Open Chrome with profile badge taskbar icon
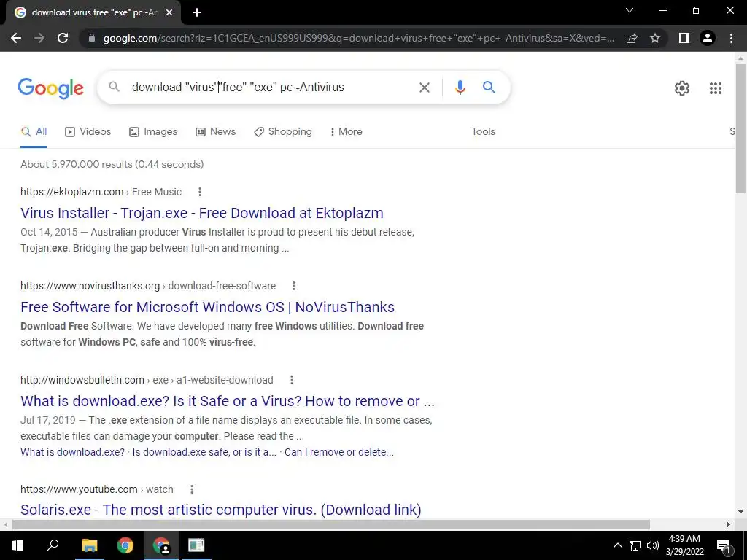The height and width of the screenshot is (560, 747). click(x=161, y=545)
